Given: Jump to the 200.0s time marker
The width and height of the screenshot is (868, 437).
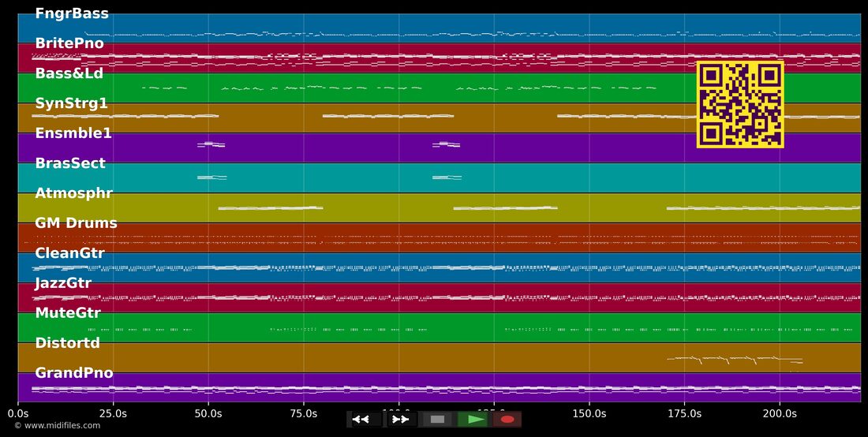Looking at the screenshot, I should pos(780,413).
